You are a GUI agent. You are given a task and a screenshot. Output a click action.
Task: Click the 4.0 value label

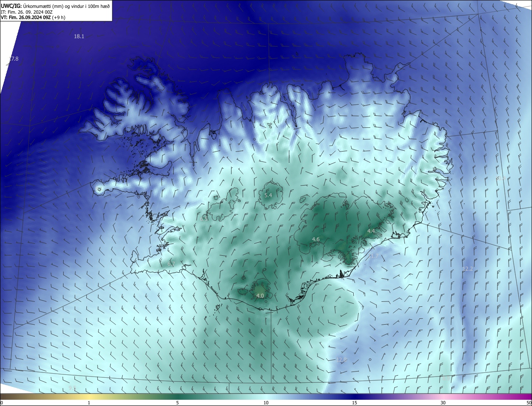[x=260, y=296]
